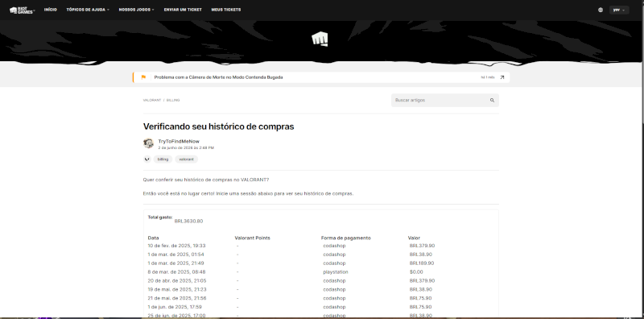Click the VALORANT breadcrumb link
644x319 pixels.
[152, 101]
